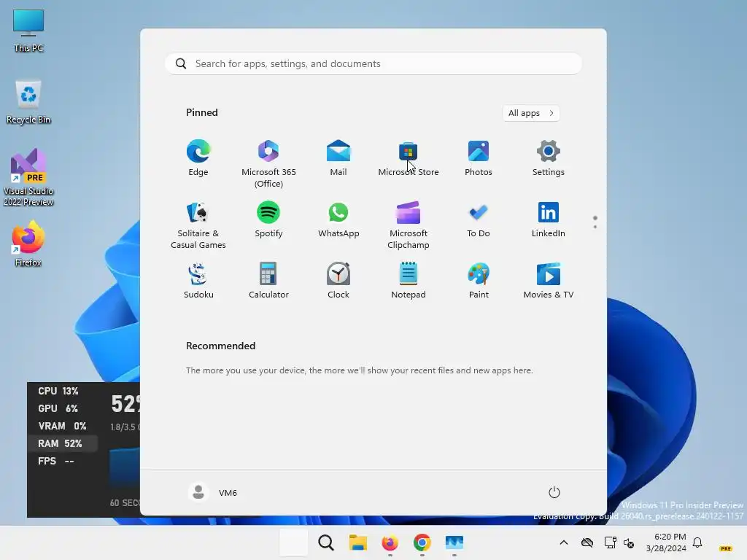The image size is (747, 560).
Task: Open Spotify
Action: [x=268, y=219]
